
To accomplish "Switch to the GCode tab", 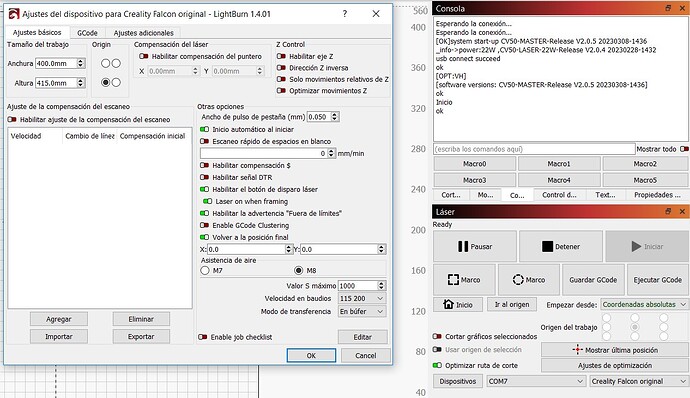I will tap(87, 33).
